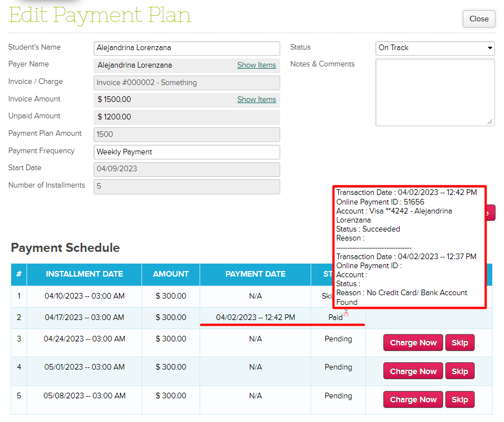Charge installment 3 now
Image resolution: width=504 pixels, height=422 pixels.
[x=413, y=343]
